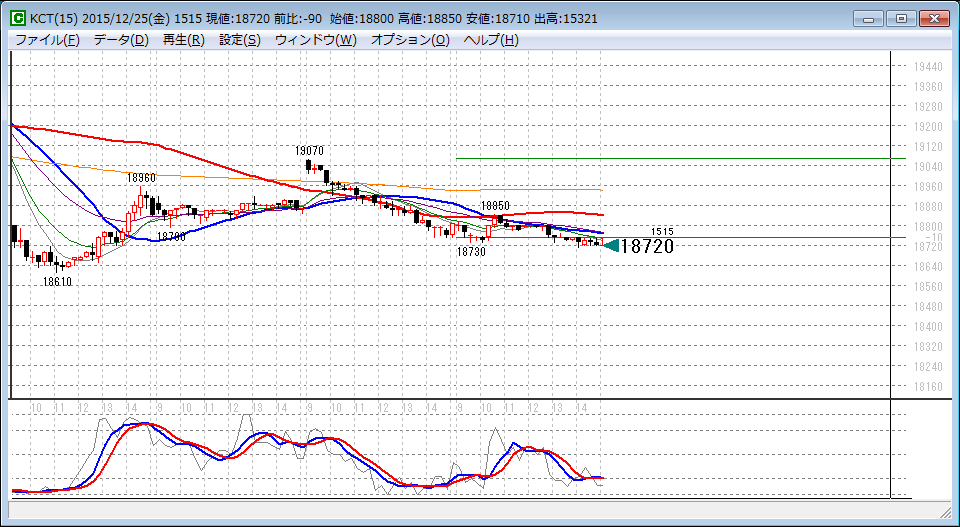Click the 18730 low label under candles
Screen dimensions: 960x527
(x=471, y=252)
